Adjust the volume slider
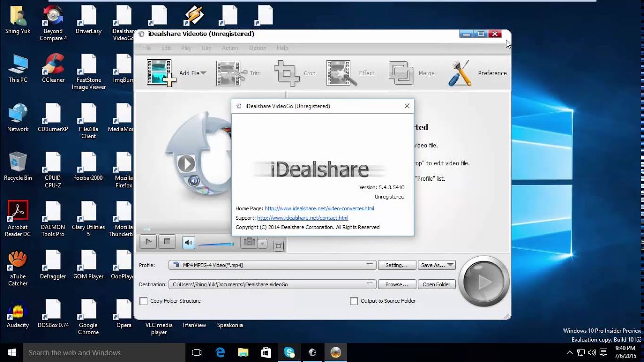This screenshot has height=362, width=644. point(215,244)
